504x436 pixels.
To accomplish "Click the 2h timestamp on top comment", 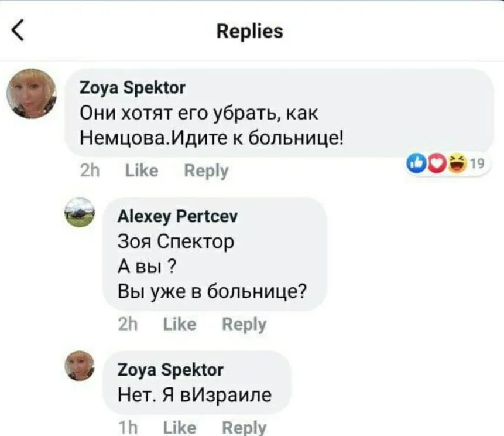I will (x=90, y=171).
